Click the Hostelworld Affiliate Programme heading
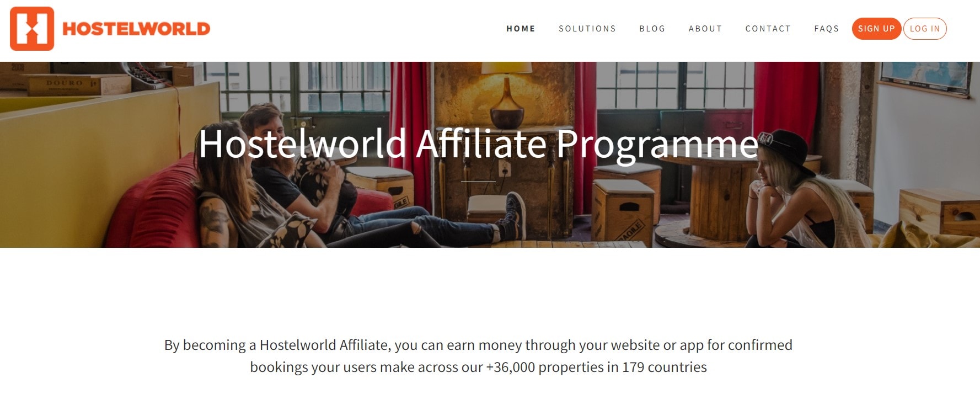 478,145
